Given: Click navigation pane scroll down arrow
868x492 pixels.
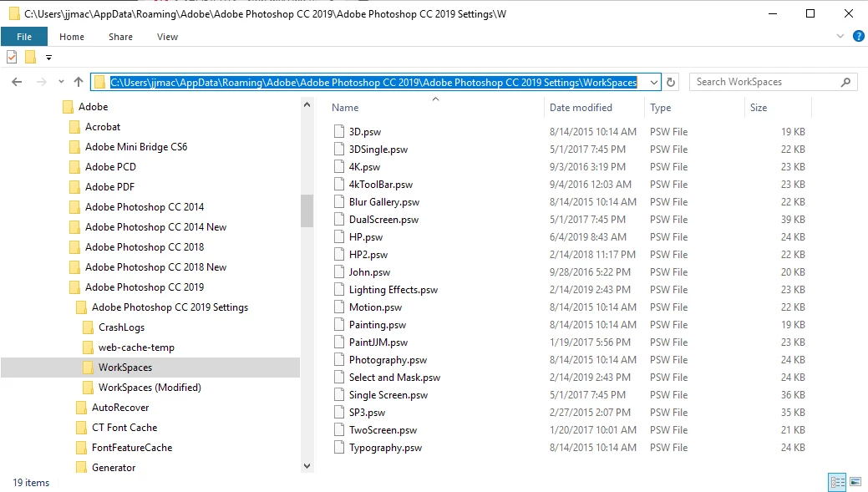Looking at the screenshot, I should pos(307,466).
